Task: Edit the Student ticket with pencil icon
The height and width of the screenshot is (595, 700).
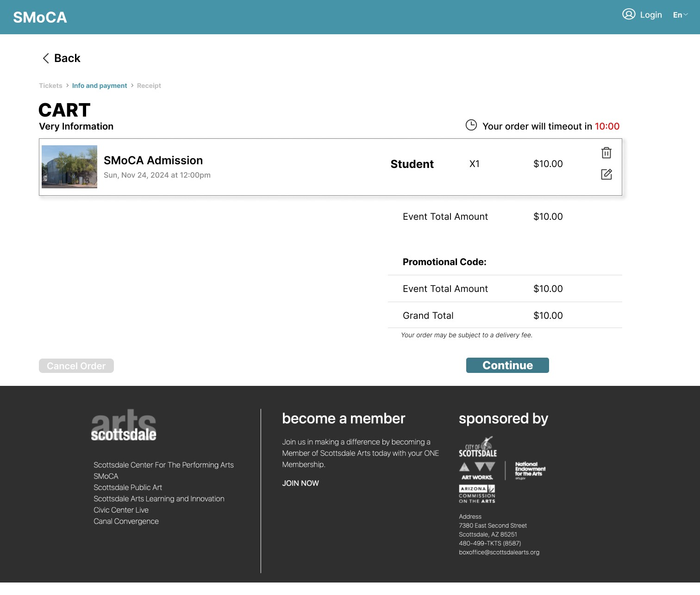Action: click(606, 174)
